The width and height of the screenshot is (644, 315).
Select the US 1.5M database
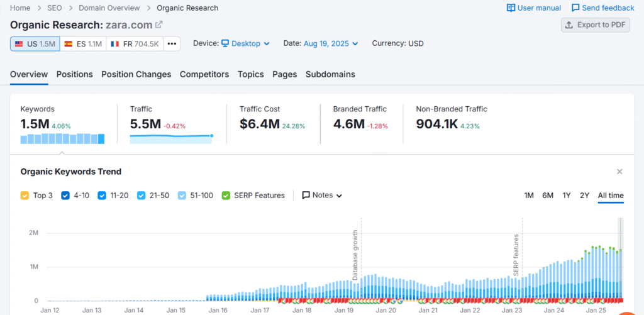(x=35, y=44)
